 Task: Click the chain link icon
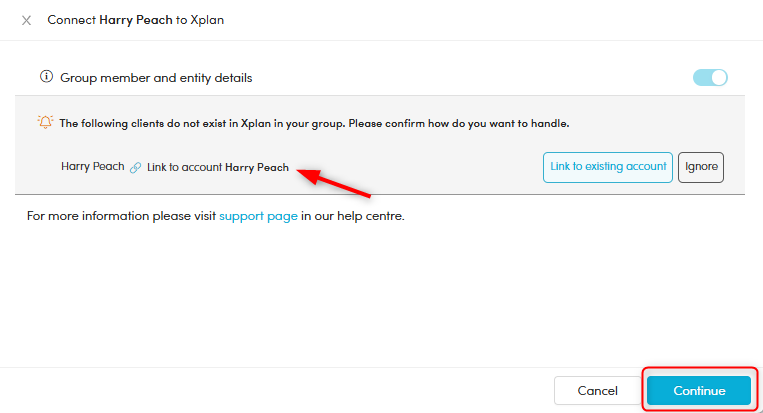135,168
